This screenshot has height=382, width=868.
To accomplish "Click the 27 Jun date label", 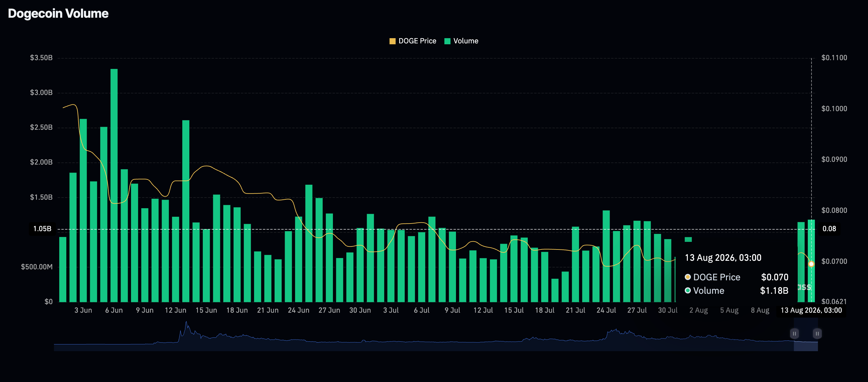I will (329, 310).
